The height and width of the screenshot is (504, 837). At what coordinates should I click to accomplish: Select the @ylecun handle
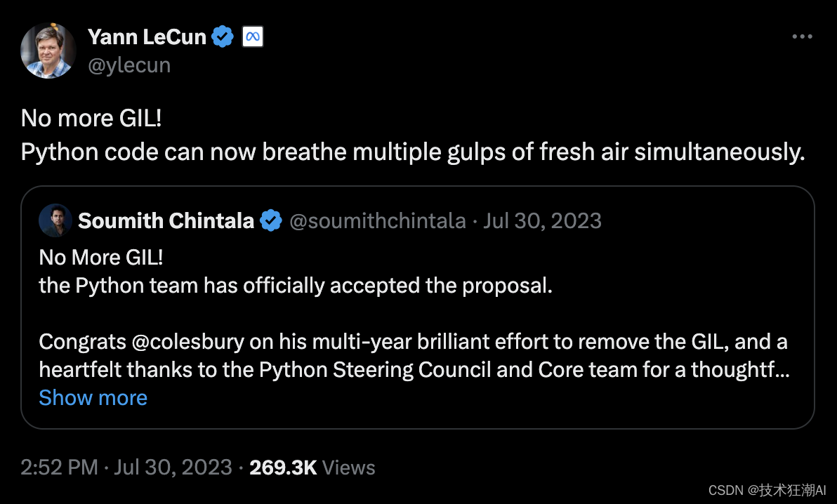[129, 65]
